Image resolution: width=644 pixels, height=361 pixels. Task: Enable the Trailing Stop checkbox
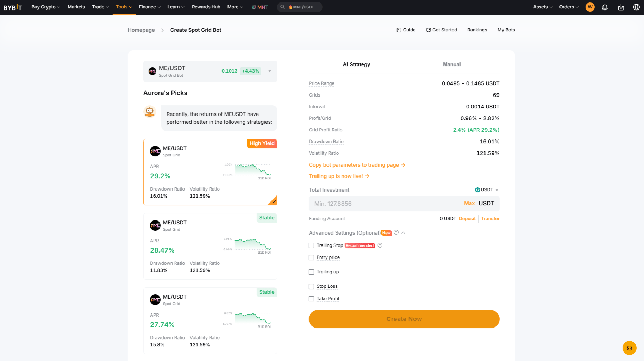[311, 245]
